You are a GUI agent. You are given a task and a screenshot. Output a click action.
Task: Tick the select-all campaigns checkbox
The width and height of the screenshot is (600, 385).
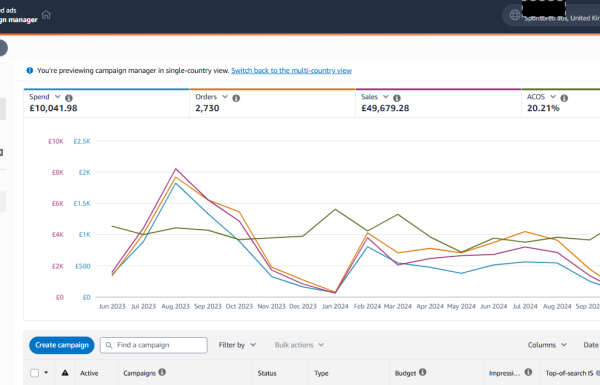point(34,373)
